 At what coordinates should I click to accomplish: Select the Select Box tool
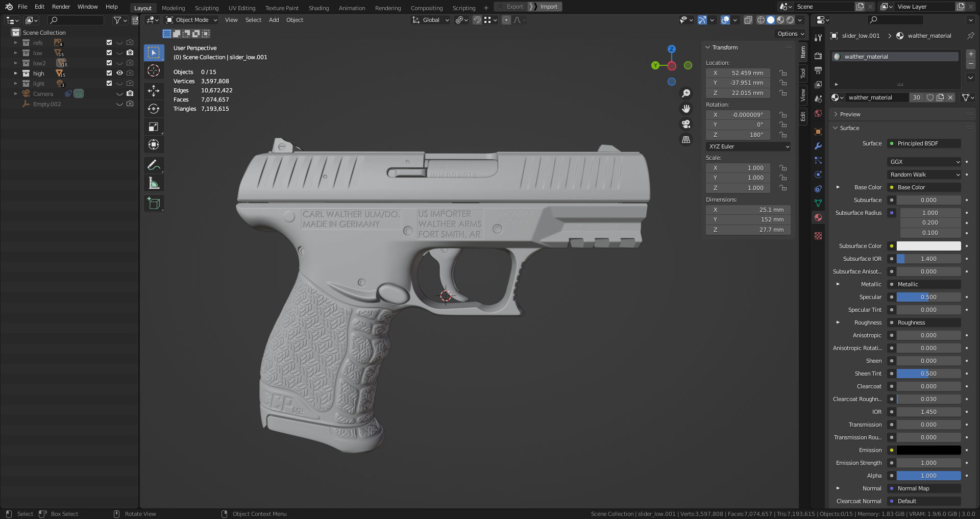coord(154,53)
